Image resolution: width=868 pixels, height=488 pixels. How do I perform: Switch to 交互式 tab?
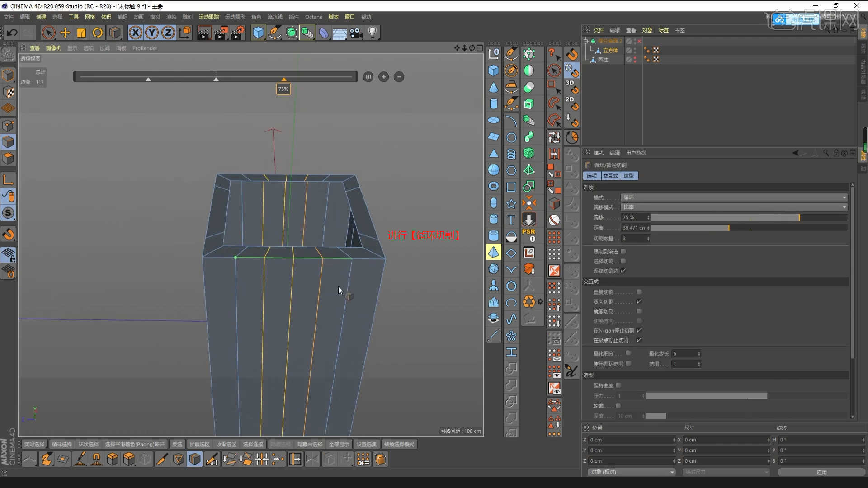click(x=610, y=175)
